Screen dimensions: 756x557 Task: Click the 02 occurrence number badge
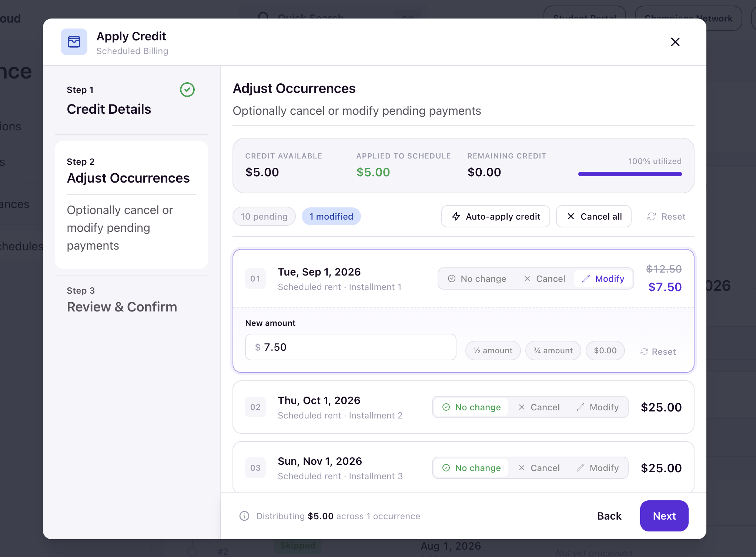click(255, 407)
